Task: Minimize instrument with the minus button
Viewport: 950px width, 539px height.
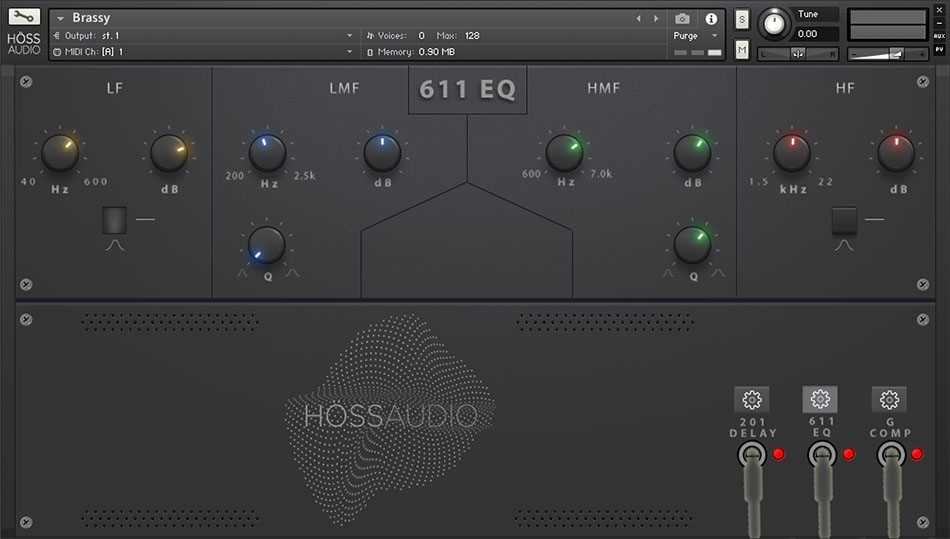Action: [940, 23]
